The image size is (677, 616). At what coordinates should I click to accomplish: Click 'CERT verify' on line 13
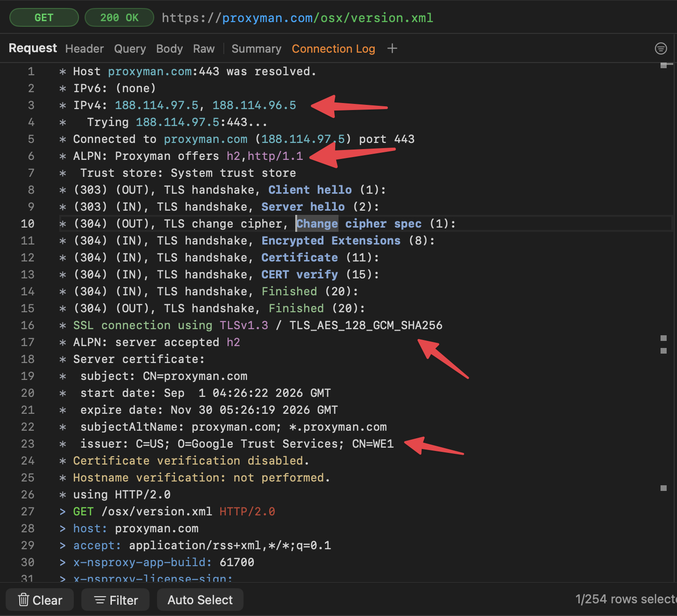point(299,275)
